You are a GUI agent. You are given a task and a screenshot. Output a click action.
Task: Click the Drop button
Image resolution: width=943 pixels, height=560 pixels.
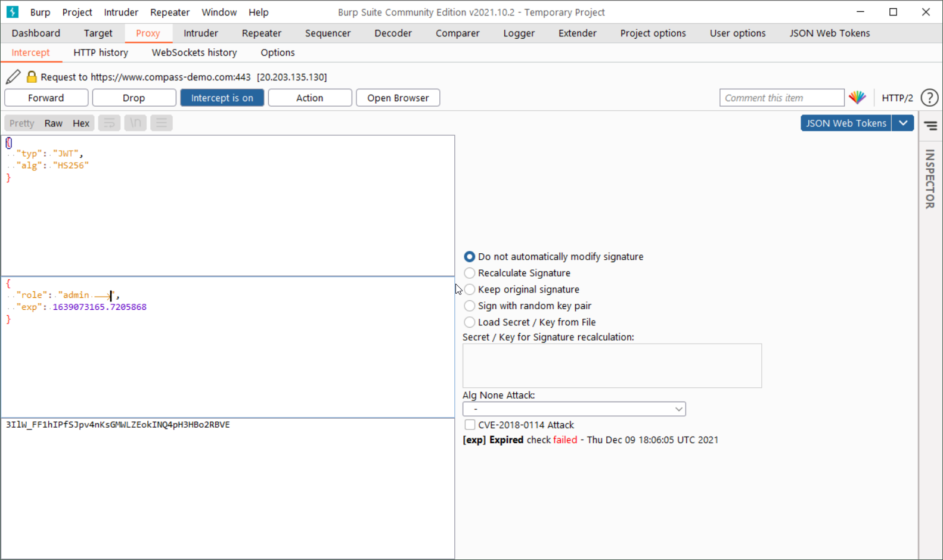(134, 98)
